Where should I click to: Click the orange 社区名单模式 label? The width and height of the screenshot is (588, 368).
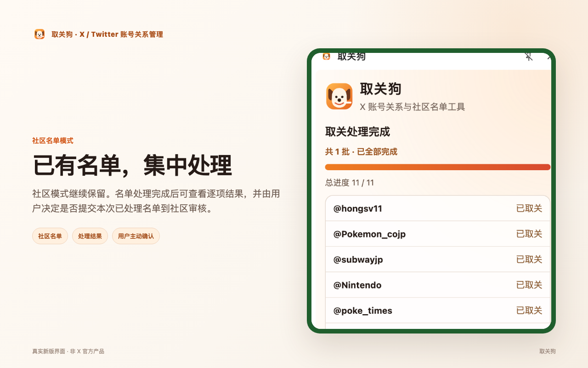tap(53, 141)
